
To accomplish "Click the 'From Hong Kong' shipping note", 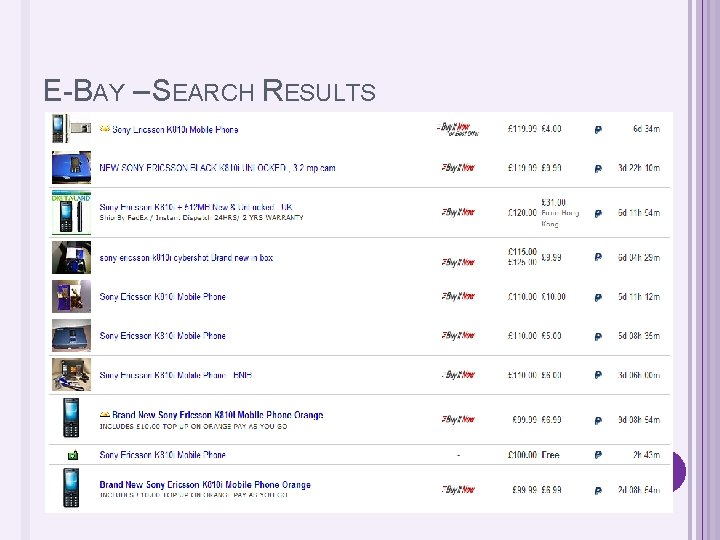I will pos(560,219).
